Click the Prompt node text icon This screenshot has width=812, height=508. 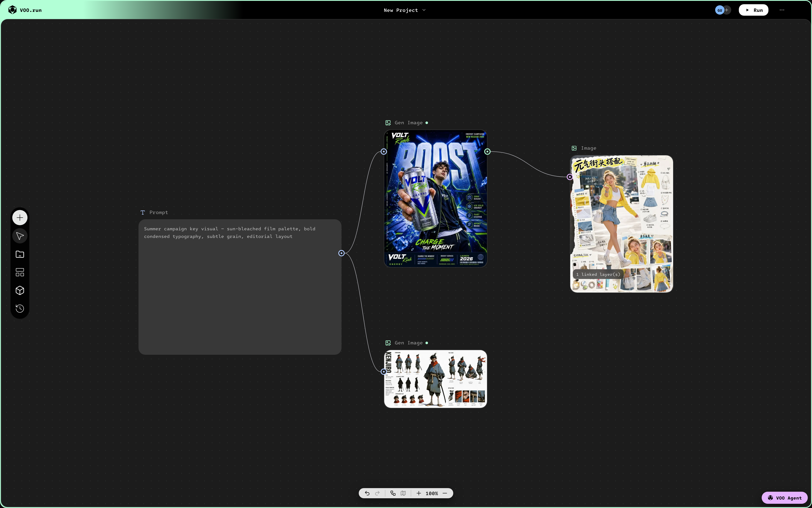[x=143, y=212]
